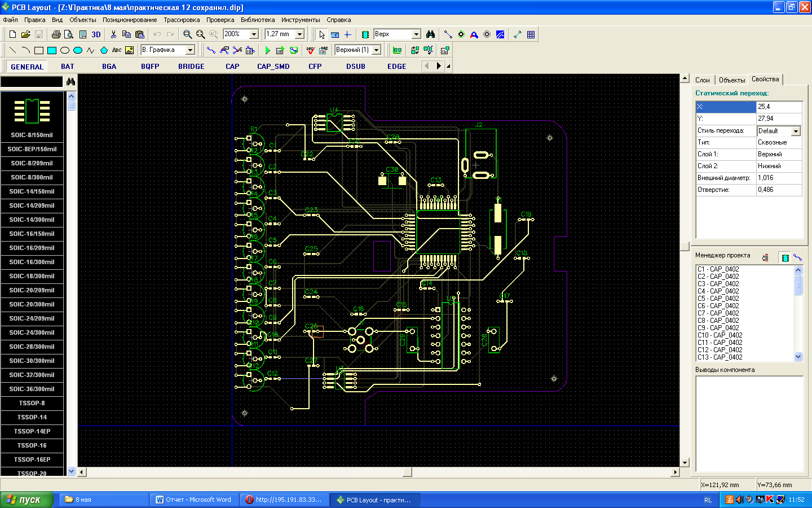The height and width of the screenshot is (508, 812).
Task: Select the SOIC-8/150mil pattern
Action: tap(32, 135)
